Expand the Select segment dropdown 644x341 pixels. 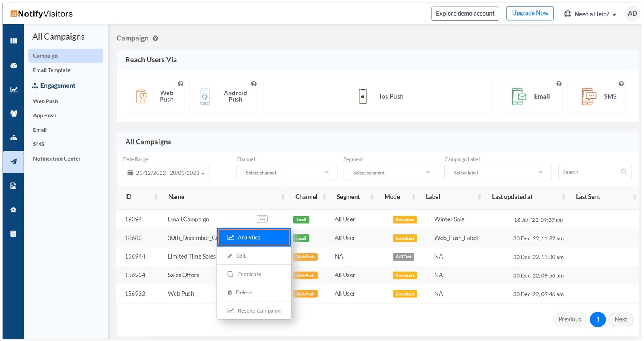point(390,173)
